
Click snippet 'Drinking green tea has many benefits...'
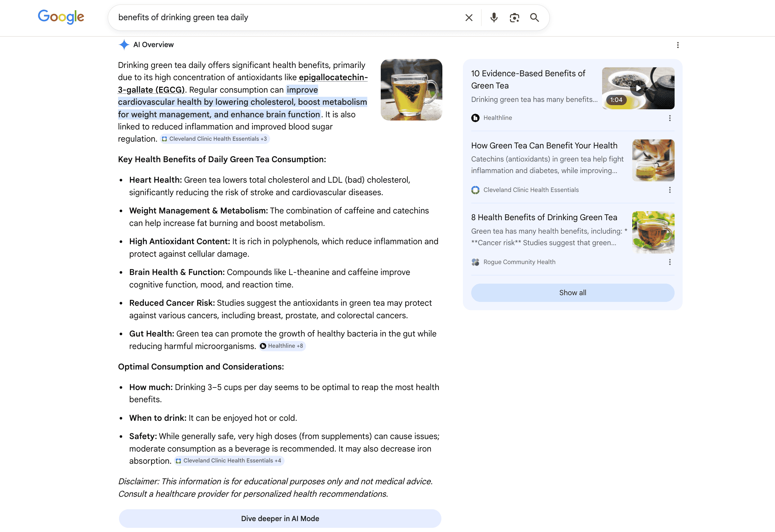(x=534, y=99)
